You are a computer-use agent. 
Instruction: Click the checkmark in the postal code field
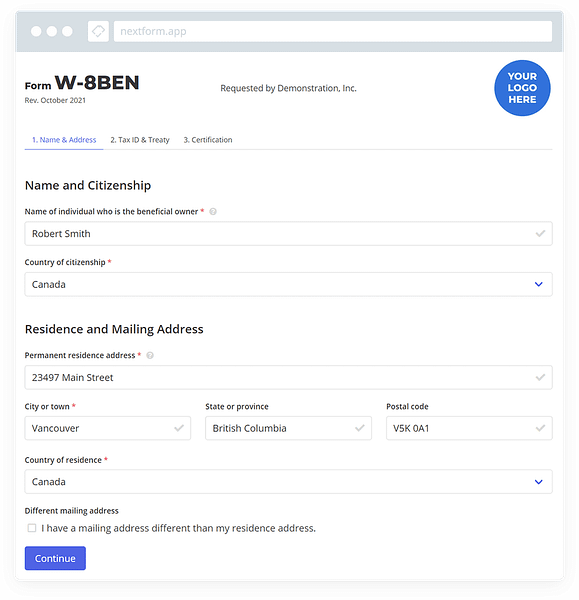[x=540, y=428]
